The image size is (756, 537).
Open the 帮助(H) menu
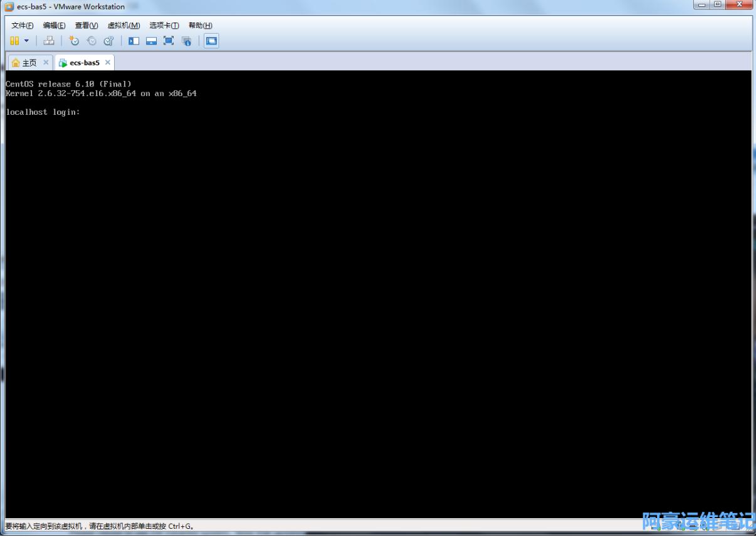point(200,25)
